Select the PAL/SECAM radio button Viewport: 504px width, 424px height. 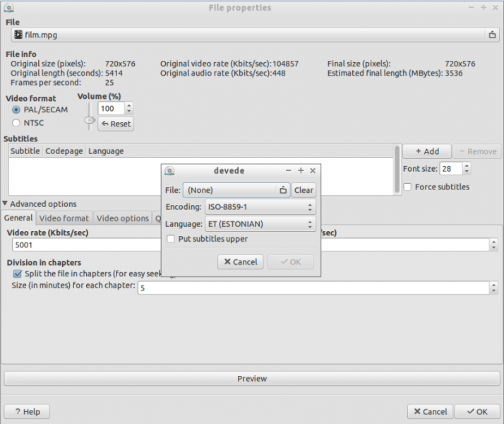click(16, 110)
